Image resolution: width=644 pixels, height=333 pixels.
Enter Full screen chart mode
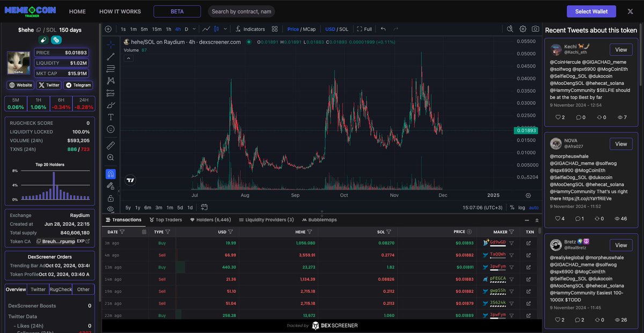tap(364, 29)
